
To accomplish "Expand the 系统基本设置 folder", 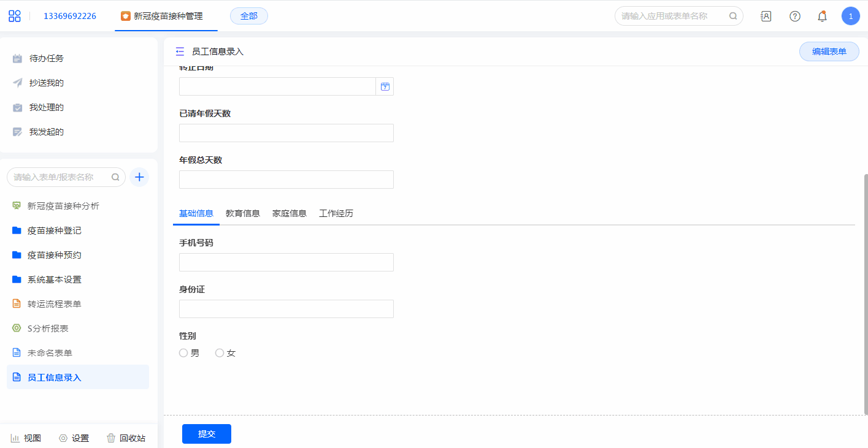I will 54,279.
